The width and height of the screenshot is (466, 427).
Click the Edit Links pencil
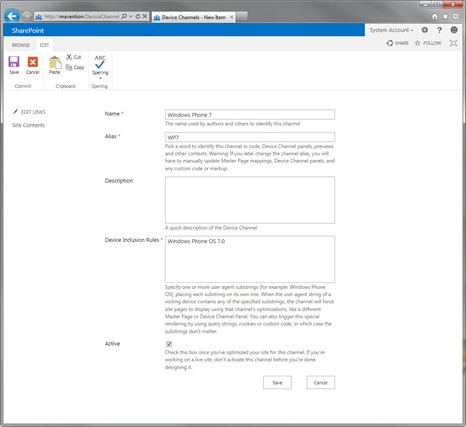[x=15, y=112]
